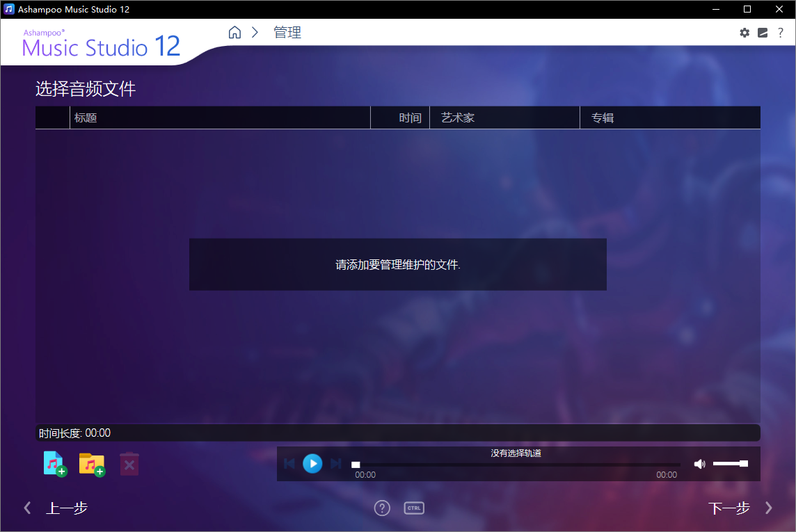Image resolution: width=796 pixels, height=532 pixels.
Task: Mute audio with the speaker icon
Action: click(x=700, y=464)
